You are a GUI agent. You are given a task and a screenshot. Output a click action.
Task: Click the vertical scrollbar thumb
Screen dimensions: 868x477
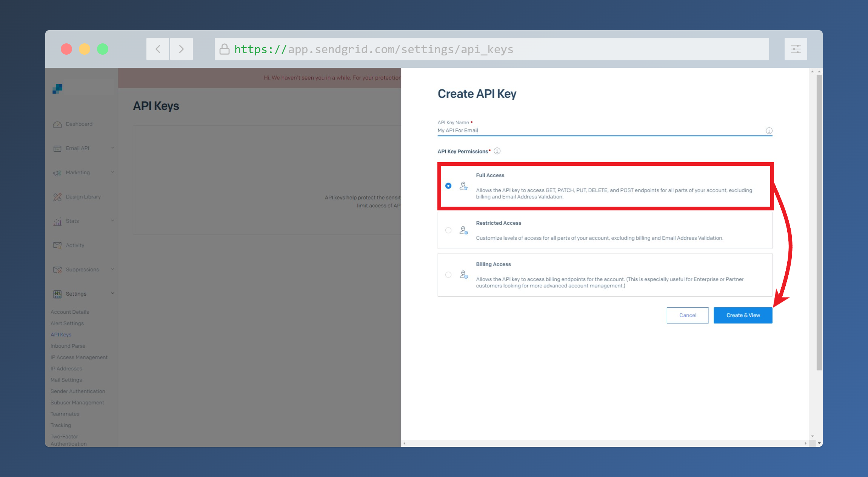point(819,222)
